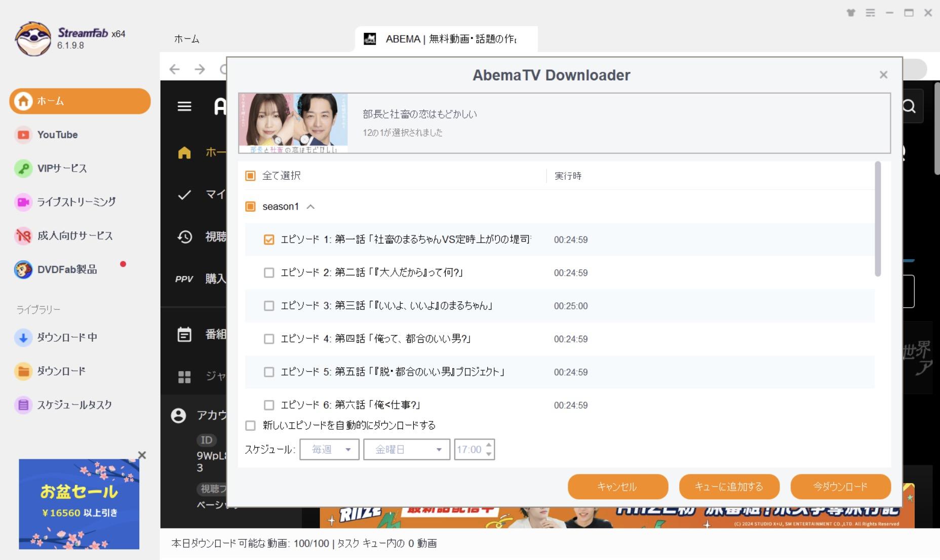Open the ダウンロード folder icon

[23, 371]
